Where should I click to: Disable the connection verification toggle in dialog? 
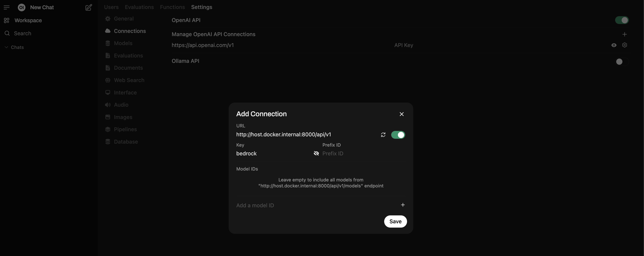click(398, 135)
